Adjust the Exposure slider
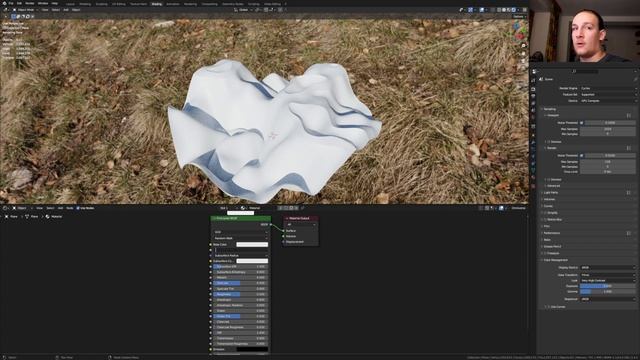 tap(608, 286)
